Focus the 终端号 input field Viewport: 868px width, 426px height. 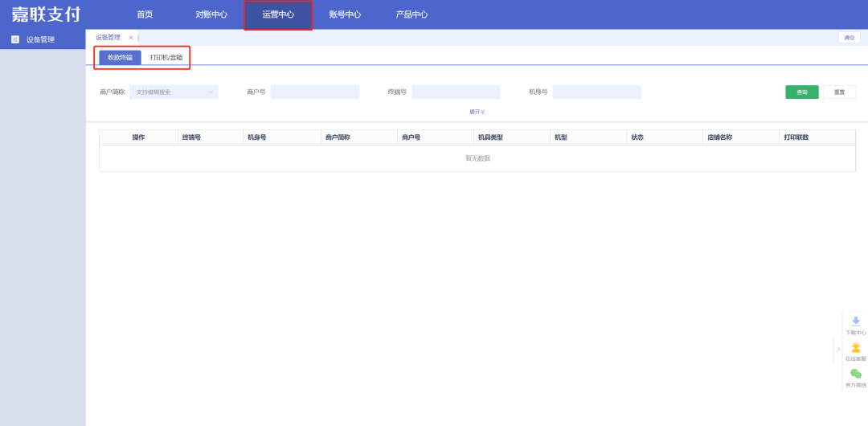pyautogui.click(x=456, y=92)
